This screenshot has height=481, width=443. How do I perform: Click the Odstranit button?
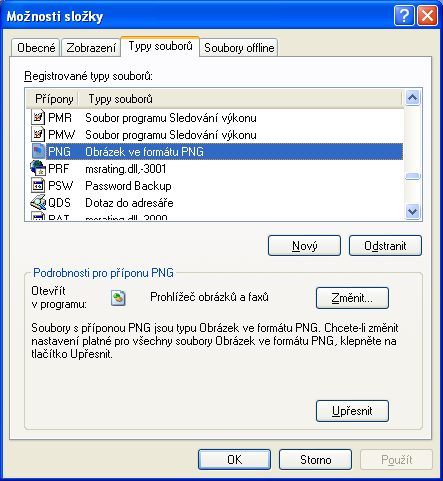[385, 246]
